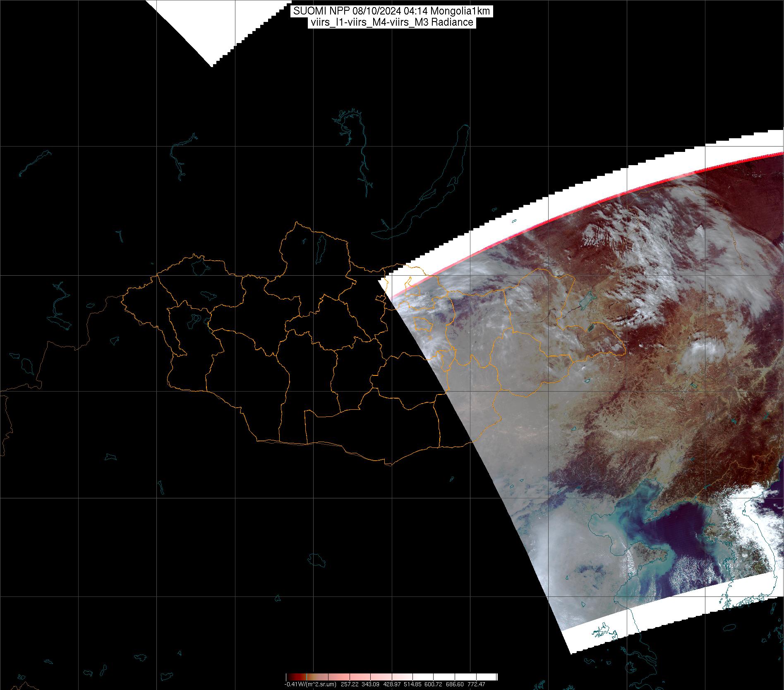
Task: Click the 600.72 colorbar tick label
Action: point(434,684)
